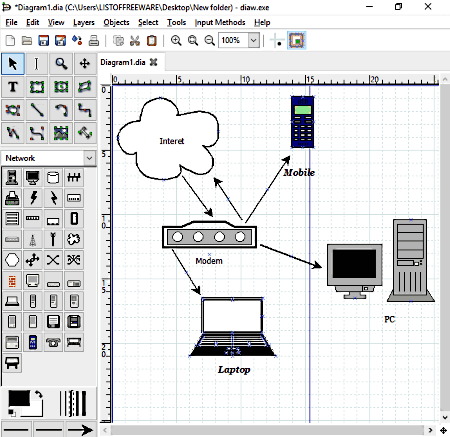Viewport: 450px width, 437px height.
Task: Swap foreground and background colors
Action: click(x=39, y=394)
